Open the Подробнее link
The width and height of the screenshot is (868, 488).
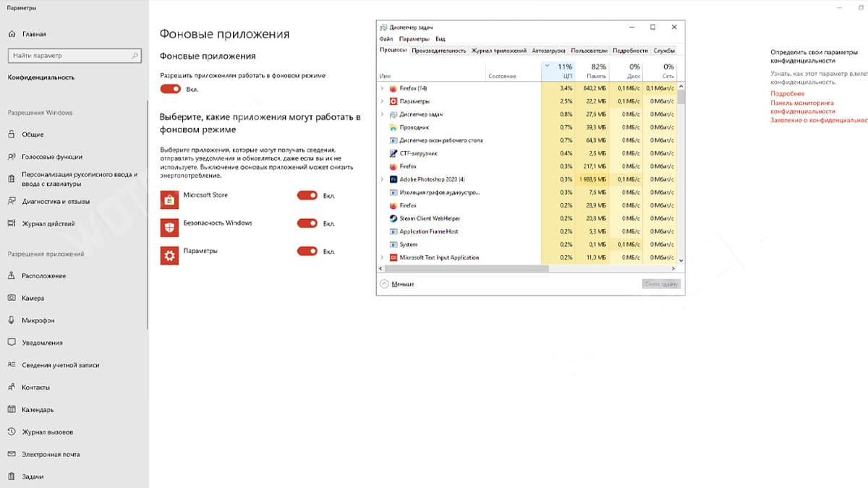click(x=787, y=94)
